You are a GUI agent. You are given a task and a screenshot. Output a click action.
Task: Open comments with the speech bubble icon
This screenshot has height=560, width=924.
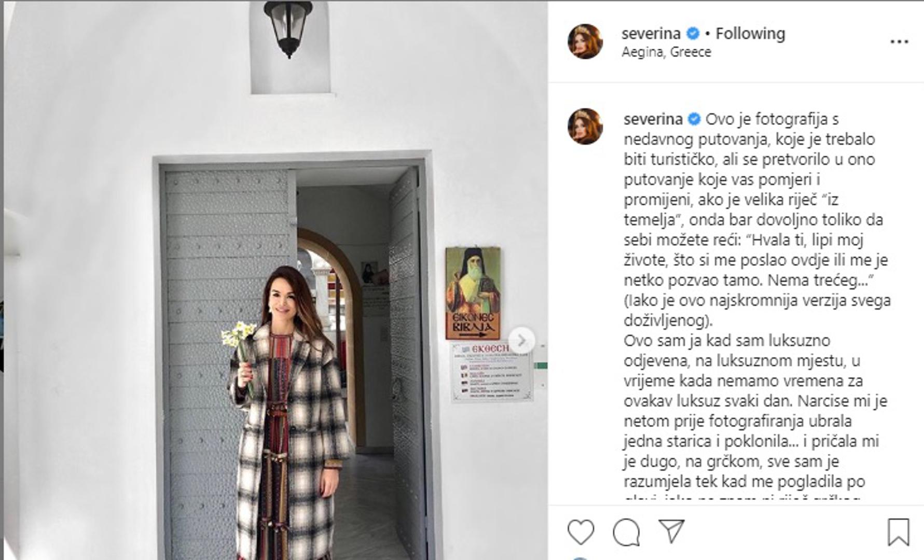coord(626,532)
